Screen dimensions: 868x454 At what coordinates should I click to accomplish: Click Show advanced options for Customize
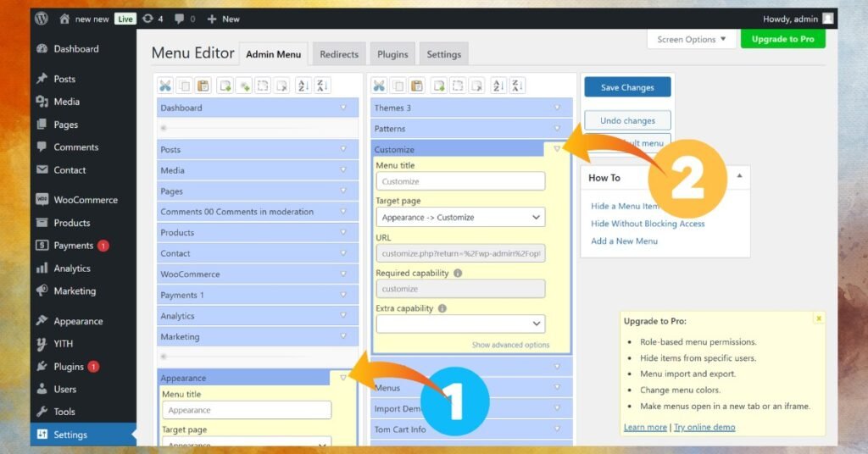point(510,345)
